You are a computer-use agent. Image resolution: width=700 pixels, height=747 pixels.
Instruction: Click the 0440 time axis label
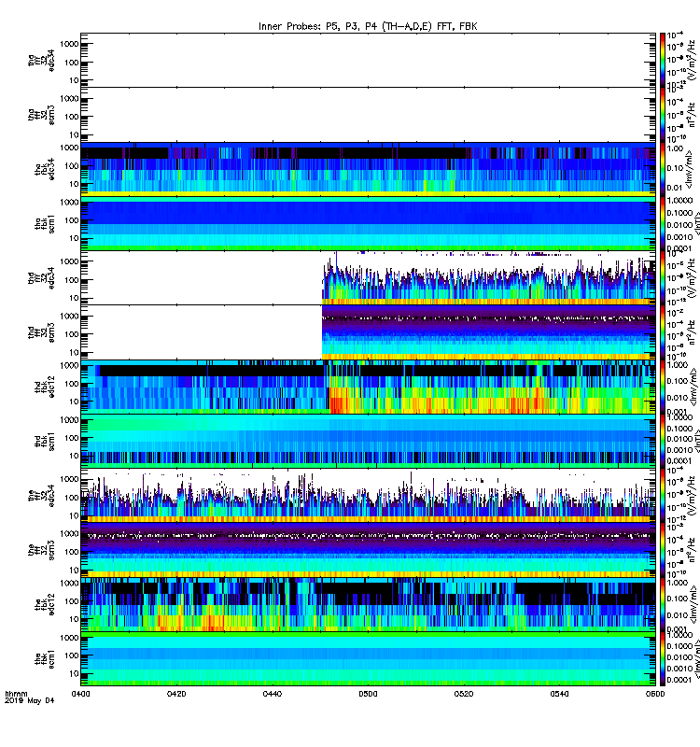click(x=272, y=694)
